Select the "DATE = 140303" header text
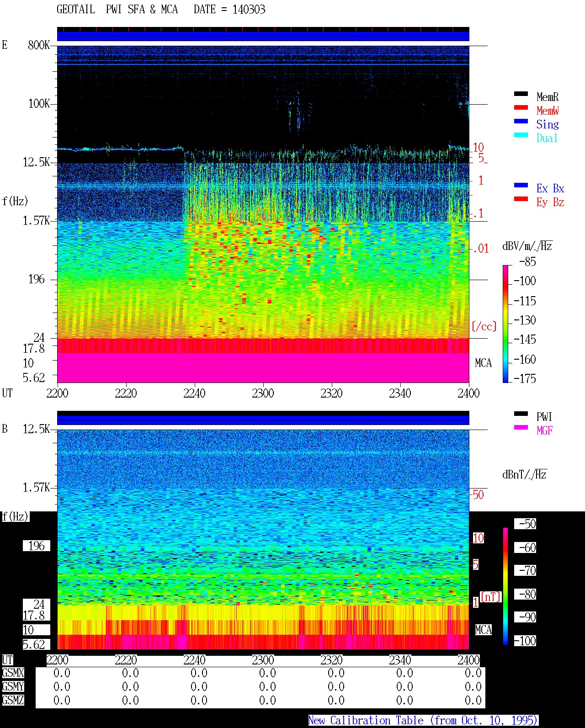The height and width of the screenshot is (728, 585). (x=229, y=10)
